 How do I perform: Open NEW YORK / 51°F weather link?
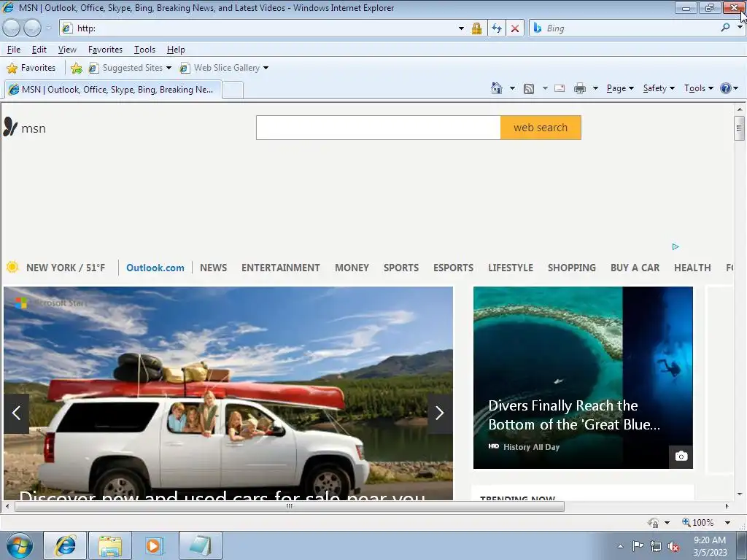click(66, 268)
